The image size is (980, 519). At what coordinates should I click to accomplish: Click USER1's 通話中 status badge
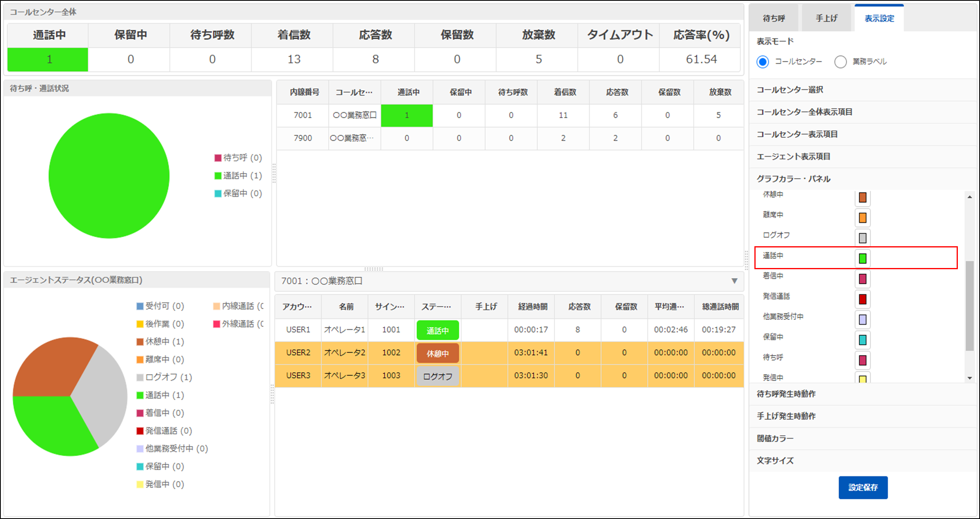(437, 330)
